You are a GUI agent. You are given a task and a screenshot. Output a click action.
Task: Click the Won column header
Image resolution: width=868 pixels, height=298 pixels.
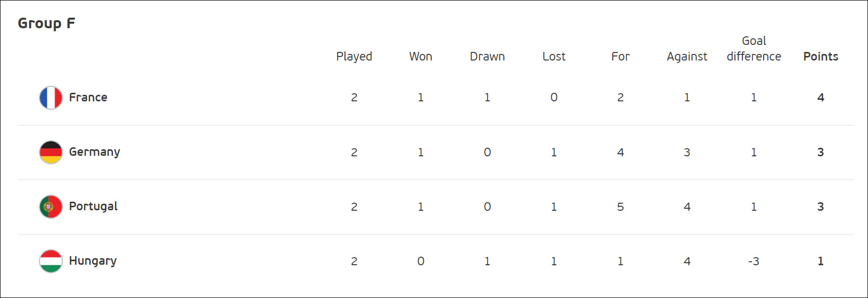421,56
